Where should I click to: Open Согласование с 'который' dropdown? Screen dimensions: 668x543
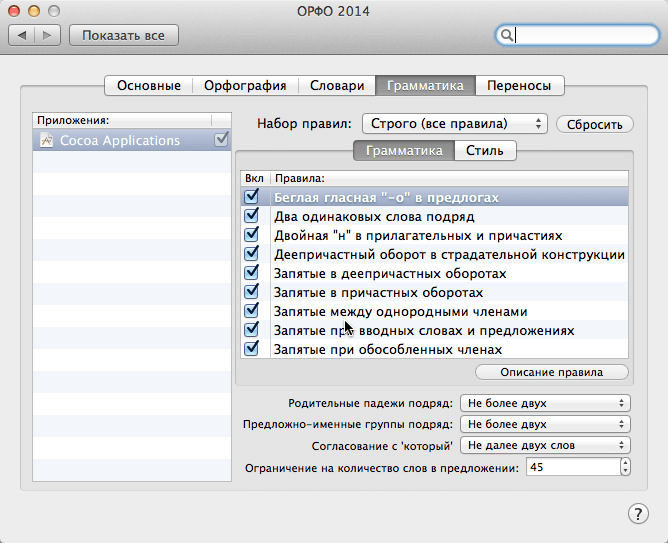pos(545,445)
